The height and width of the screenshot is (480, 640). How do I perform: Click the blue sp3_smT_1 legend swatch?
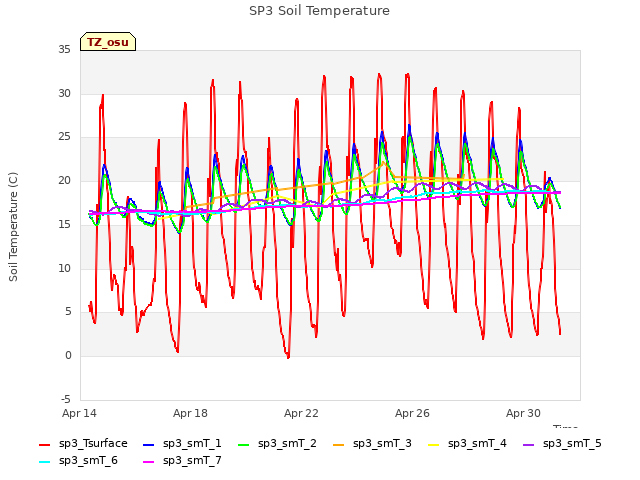point(149,445)
